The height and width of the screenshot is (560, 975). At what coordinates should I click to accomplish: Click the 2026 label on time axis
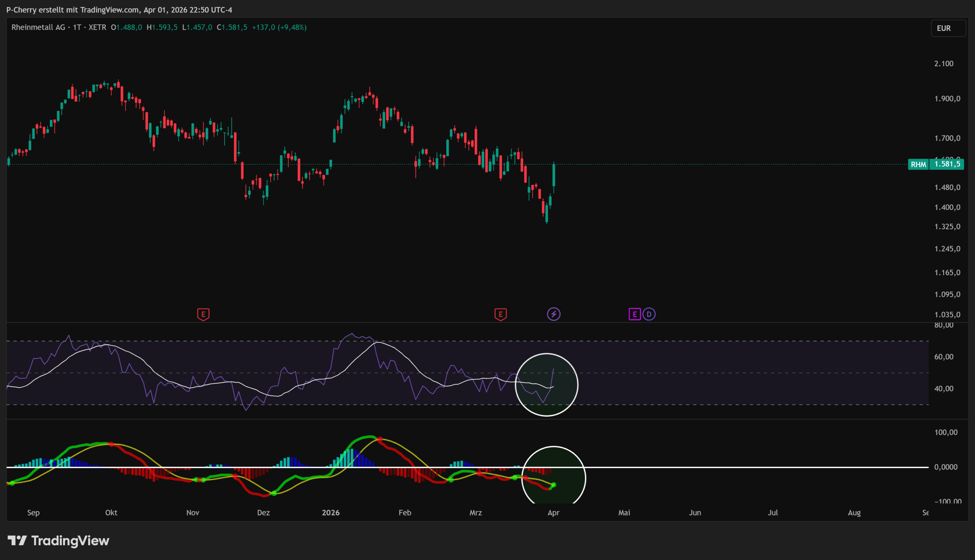coord(331,513)
